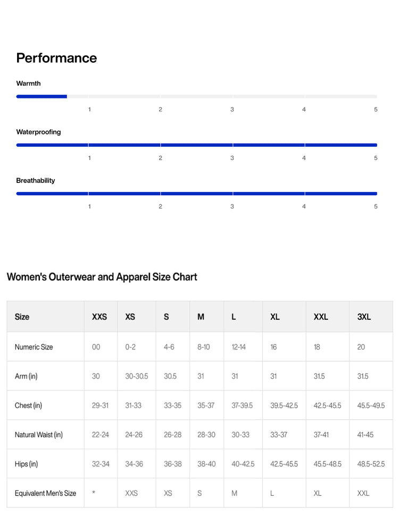Click the Natural Waist (in) row label
The width and height of the screenshot is (399, 532).
click(x=39, y=435)
